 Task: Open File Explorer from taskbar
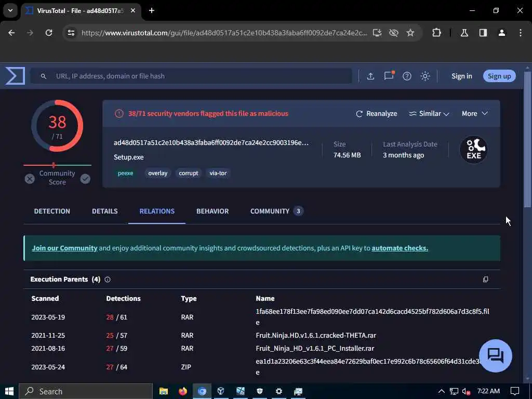point(164,391)
